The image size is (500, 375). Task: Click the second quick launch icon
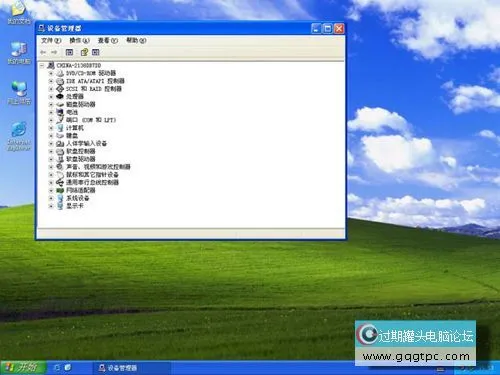(68, 368)
